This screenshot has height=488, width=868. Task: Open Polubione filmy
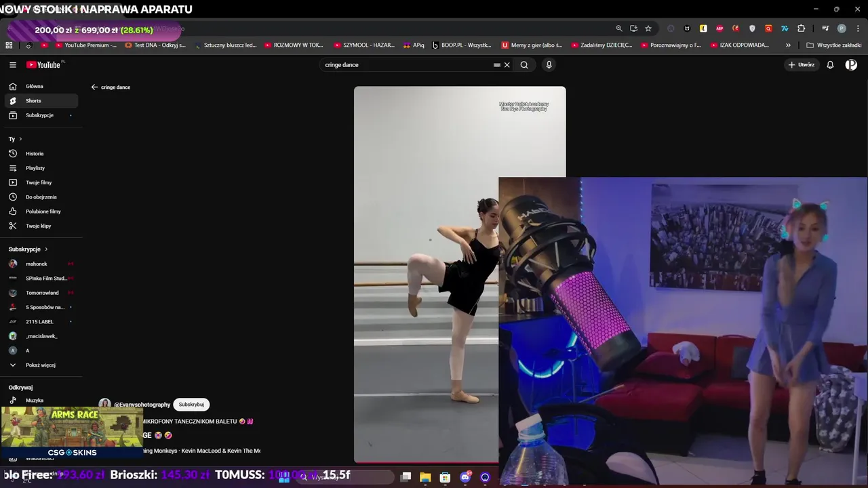(41, 211)
